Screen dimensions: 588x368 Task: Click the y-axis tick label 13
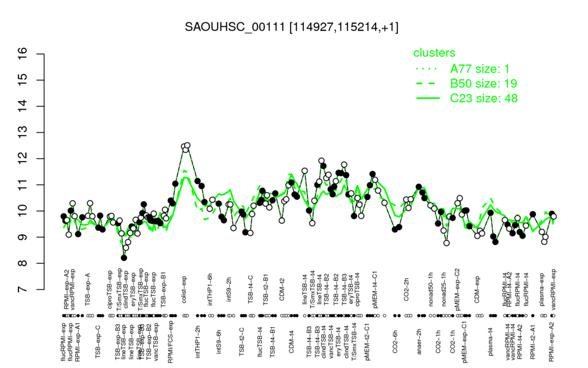22,133
